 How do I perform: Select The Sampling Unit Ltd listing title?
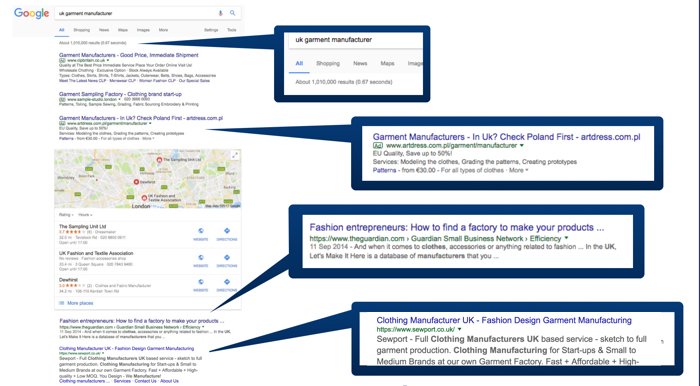point(83,226)
